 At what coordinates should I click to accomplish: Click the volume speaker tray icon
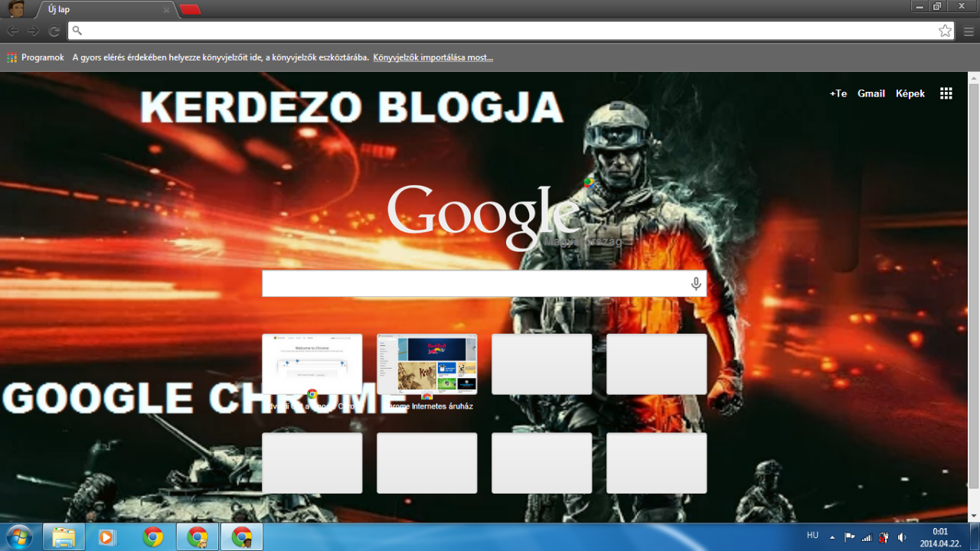click(x=902, y=537)
